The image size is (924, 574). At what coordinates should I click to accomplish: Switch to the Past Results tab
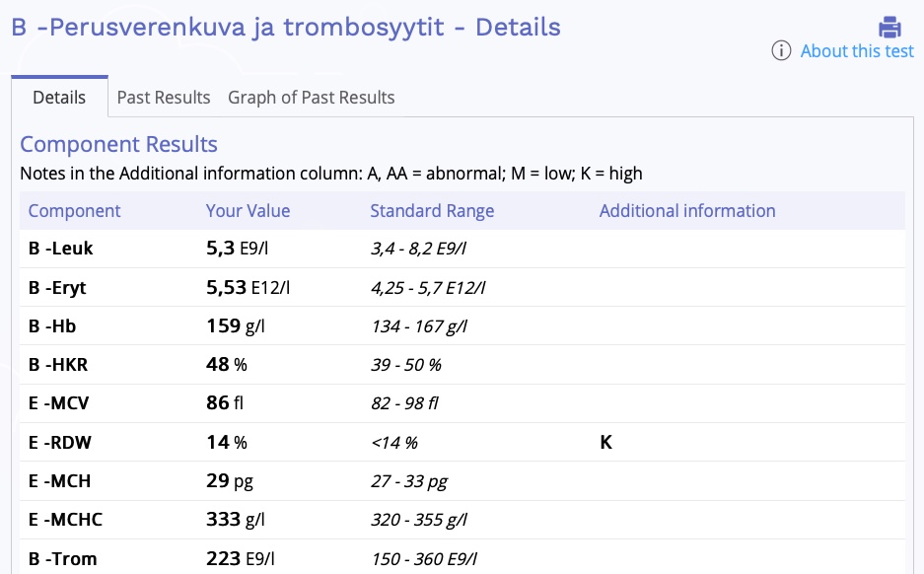164,98
